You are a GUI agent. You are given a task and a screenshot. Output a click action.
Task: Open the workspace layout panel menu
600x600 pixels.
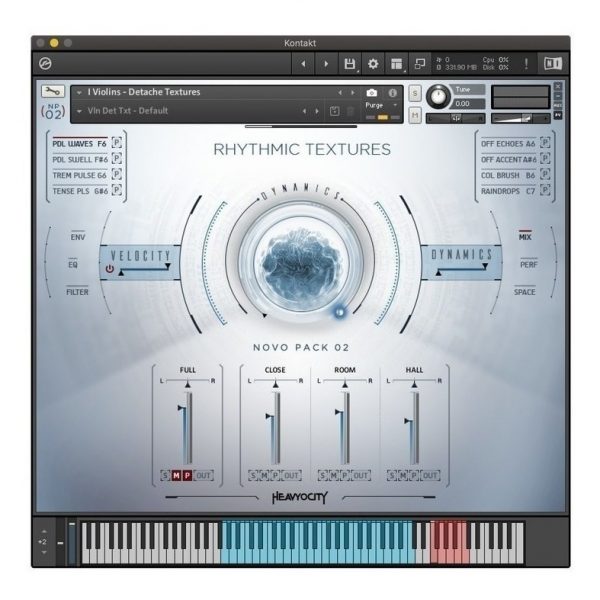pos(396,64)
